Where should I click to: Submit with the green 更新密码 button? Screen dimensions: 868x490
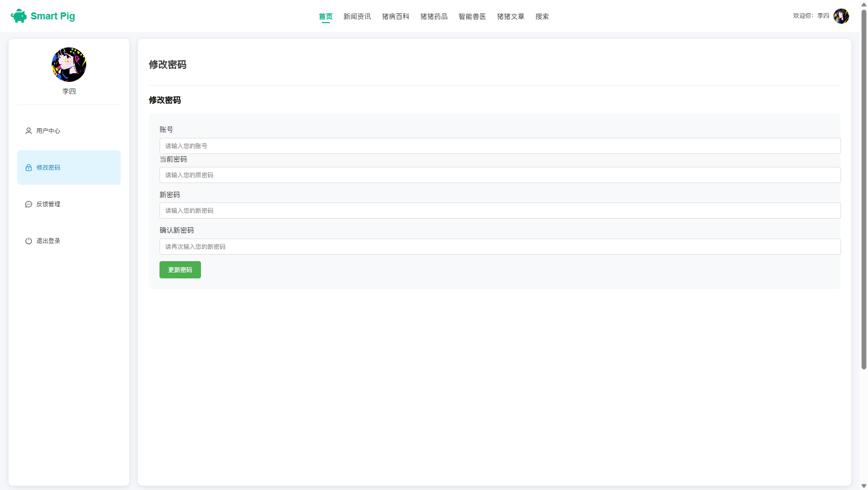180,270
